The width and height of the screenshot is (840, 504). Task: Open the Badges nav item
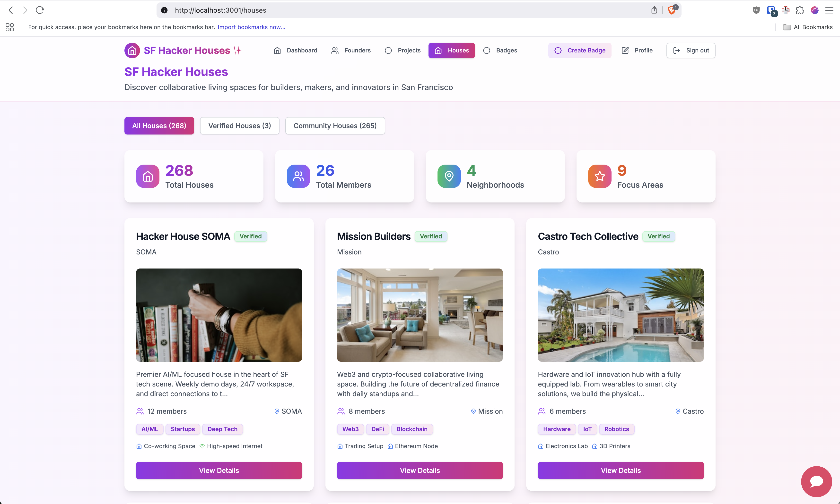(x=500, y=50)
